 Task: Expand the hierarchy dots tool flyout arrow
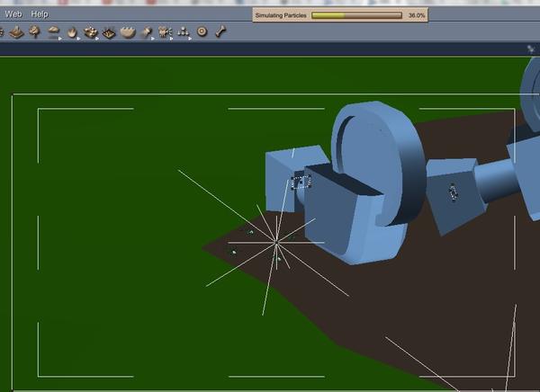click(190, 39)
